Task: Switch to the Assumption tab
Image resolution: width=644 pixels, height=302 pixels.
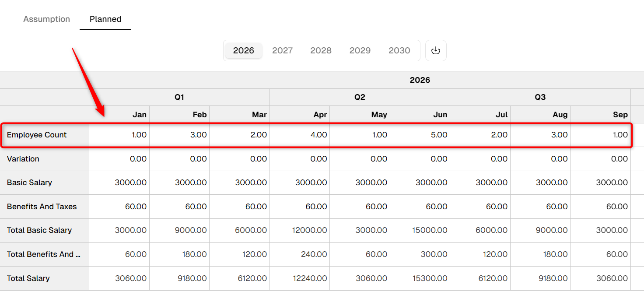Action: pos(47,19)
